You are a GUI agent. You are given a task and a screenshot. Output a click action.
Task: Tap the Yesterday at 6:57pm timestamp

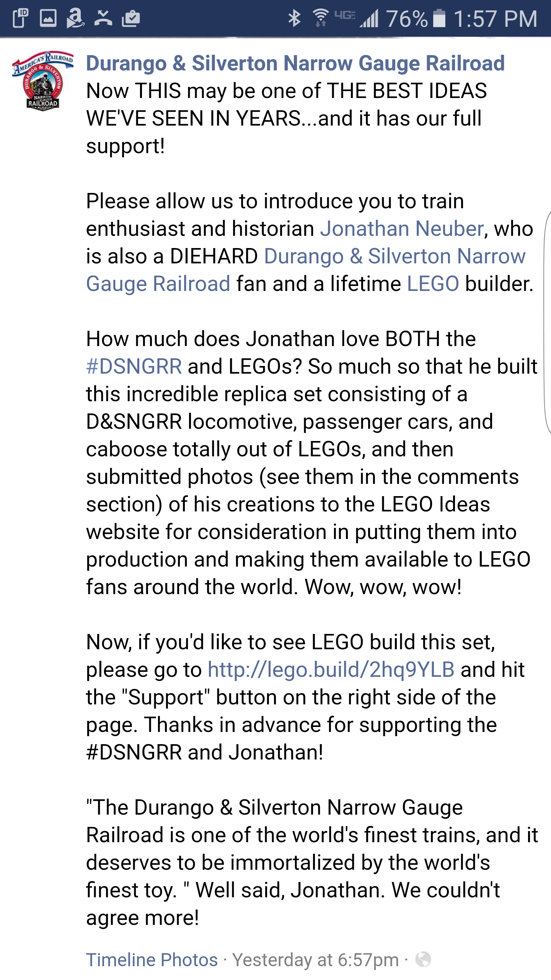point(315,960)
